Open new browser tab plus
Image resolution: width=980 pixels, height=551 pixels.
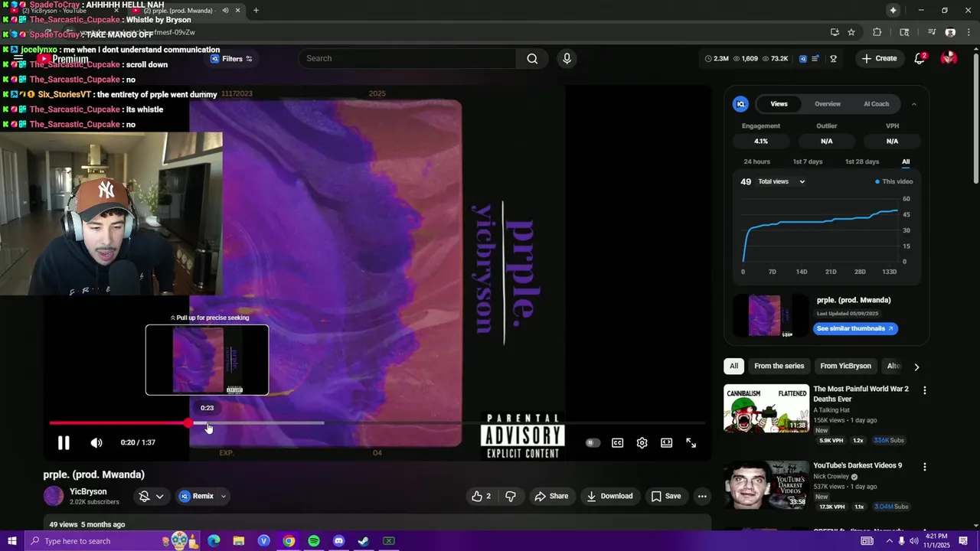(256, 11)
